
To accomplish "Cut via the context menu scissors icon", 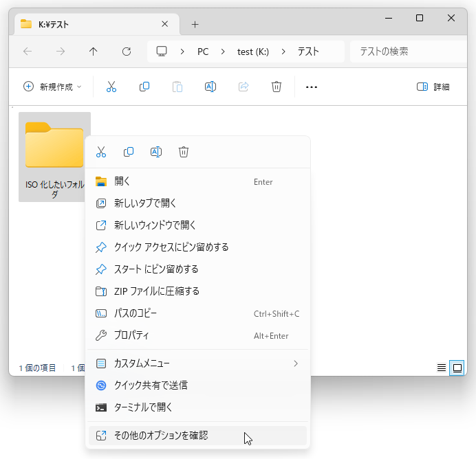I will pos(101,152).
